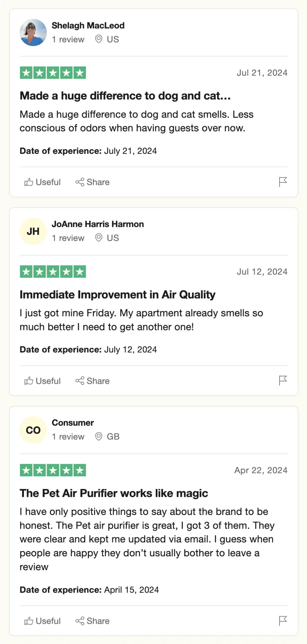307x644 pixels.
Task: Click share icon on Shelagh's review
Action: pyautogui.click(x=80, y=182)
